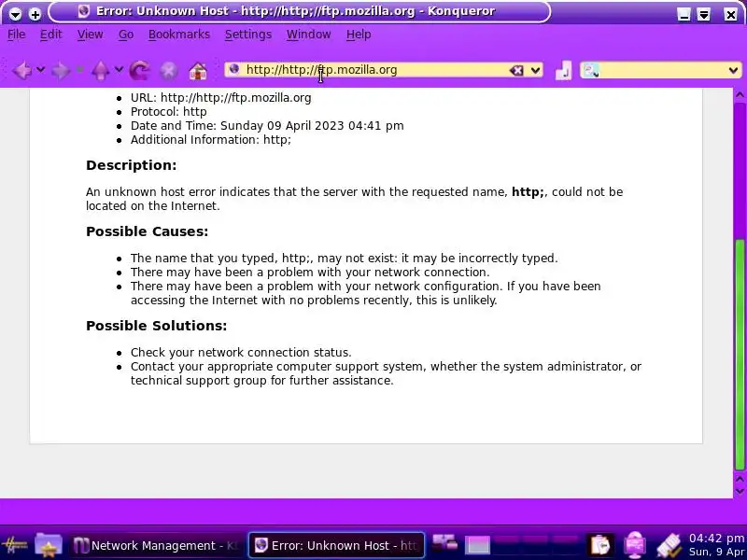Click the Konqueror icon in the title bar

tap(84, 11)
